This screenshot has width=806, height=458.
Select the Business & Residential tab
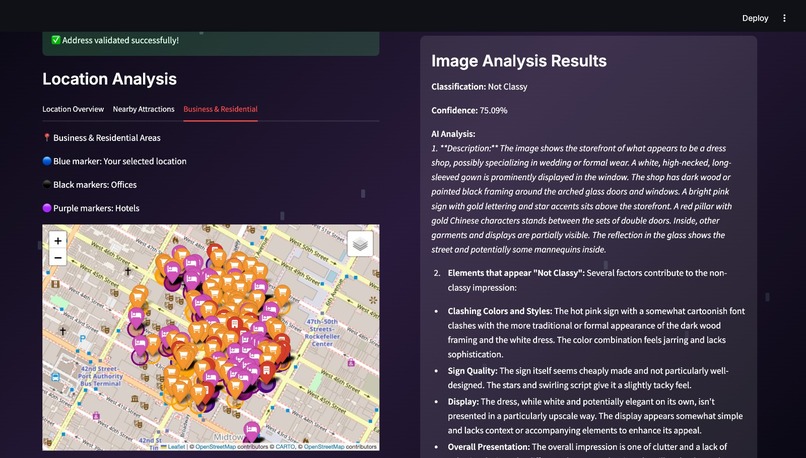pos(221,109)
